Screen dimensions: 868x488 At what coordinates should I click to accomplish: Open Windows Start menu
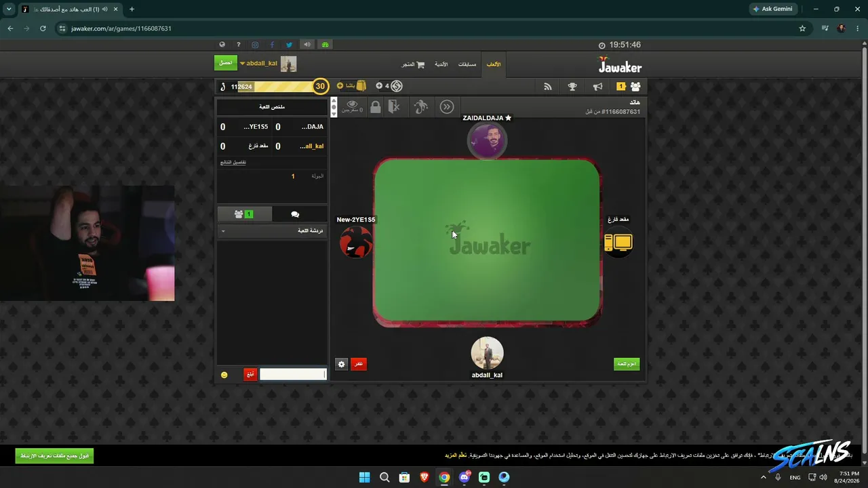tap(364, 477)
